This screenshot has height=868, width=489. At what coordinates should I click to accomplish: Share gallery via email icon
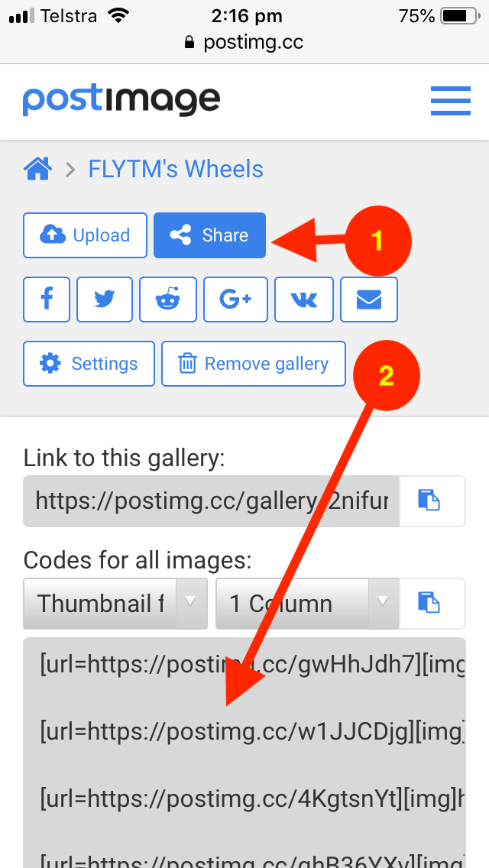click(369, 300)
